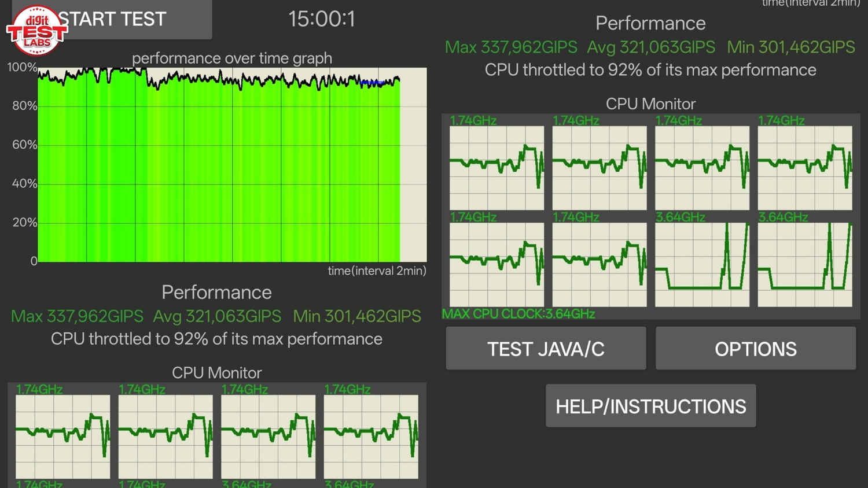The height and width of the screenshot is (488, 868).
Task: Click second bottom-row 1.74GHz graph in right CPU Monitor
Action: 599,264
